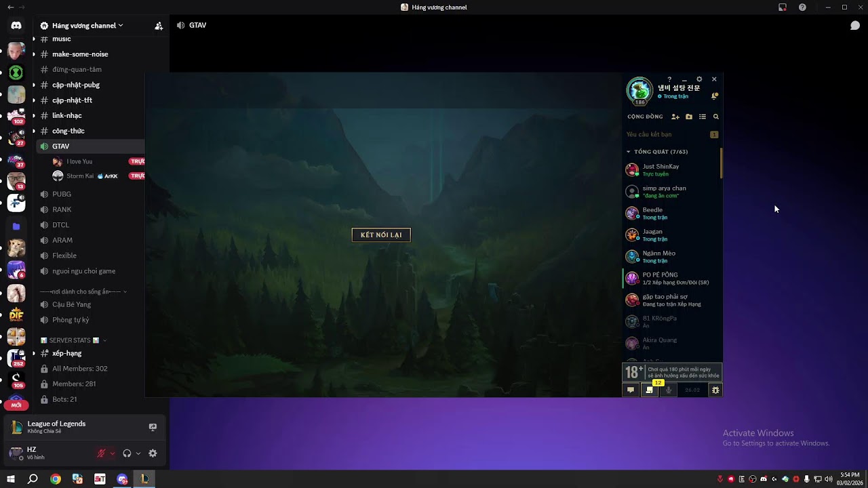This screenshot has height=488, width=868.
Task: Invite members icon beside server name
Action: coord(159,26)
